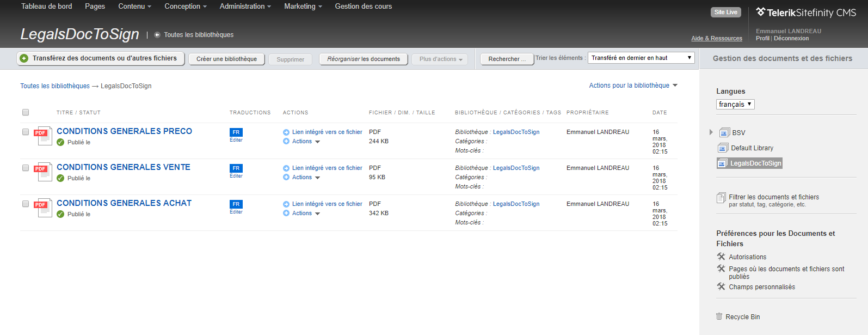Click the PDF icon of CONDITIONS GENERALES ACHAT
868x335 pixels.
coord(42,208)
